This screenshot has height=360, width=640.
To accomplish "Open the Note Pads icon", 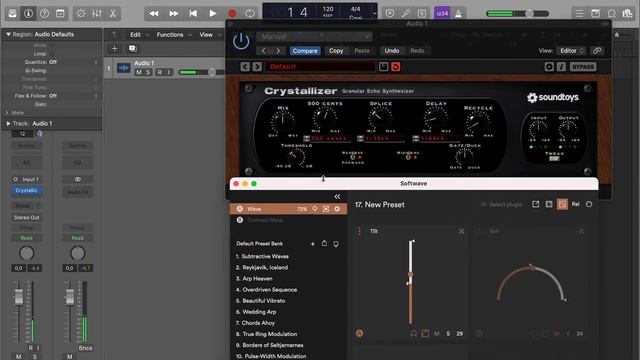I will (596, 13).
